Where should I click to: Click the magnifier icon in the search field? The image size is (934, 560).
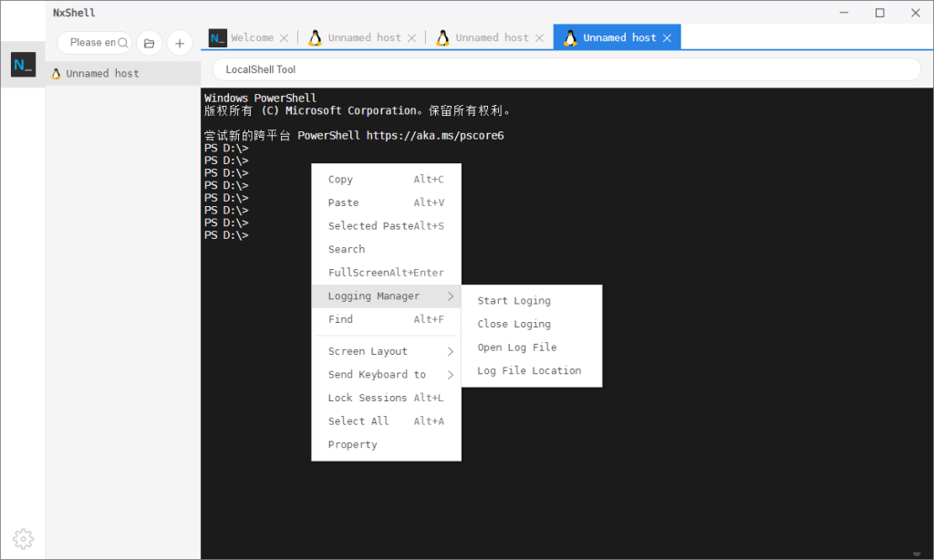pyautogui.click(x=121, y=42)
